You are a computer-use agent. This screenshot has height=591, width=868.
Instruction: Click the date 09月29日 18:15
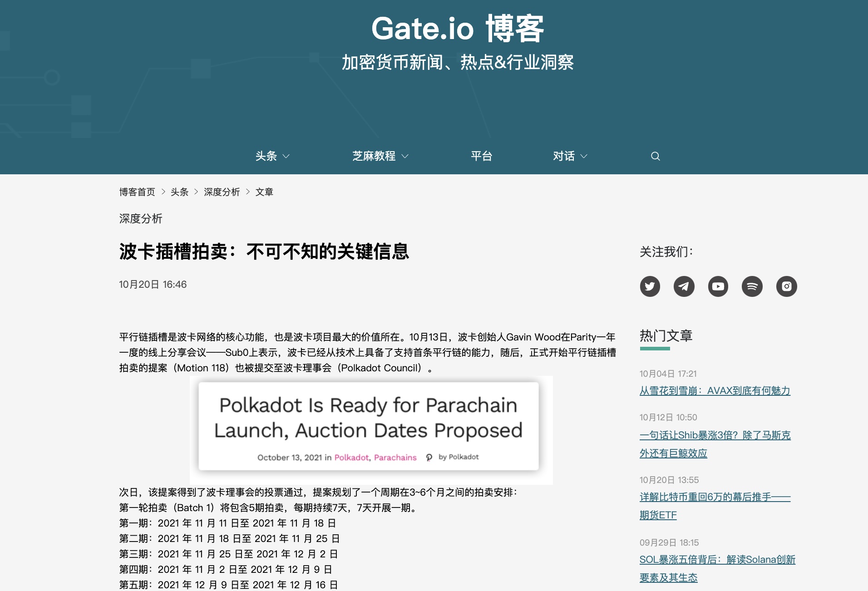click(669, 542)
